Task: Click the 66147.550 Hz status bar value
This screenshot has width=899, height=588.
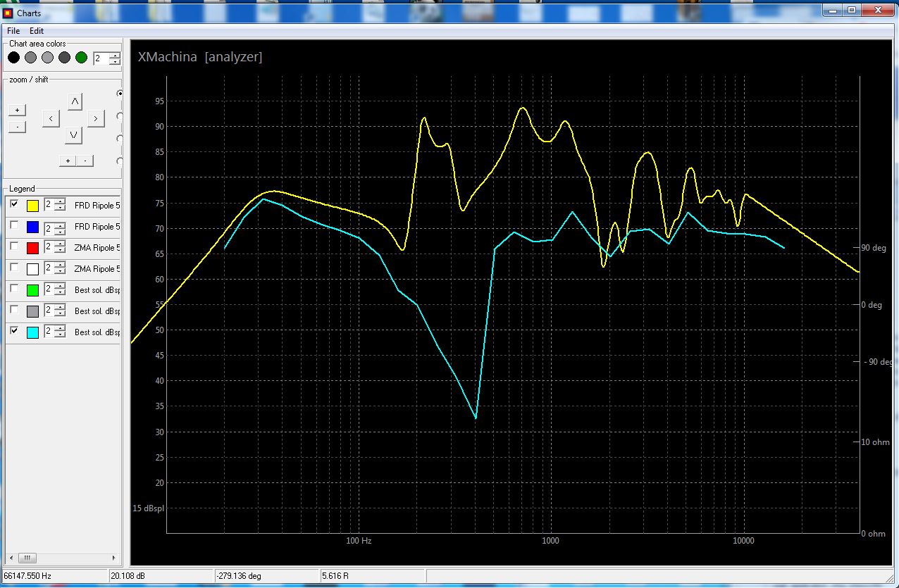Action: pyautogui.click(x=27, y=576)
